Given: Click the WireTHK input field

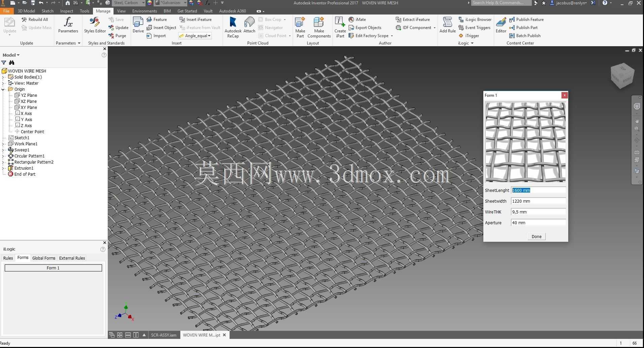Looking at the screenshot, I should click(538, 212).
